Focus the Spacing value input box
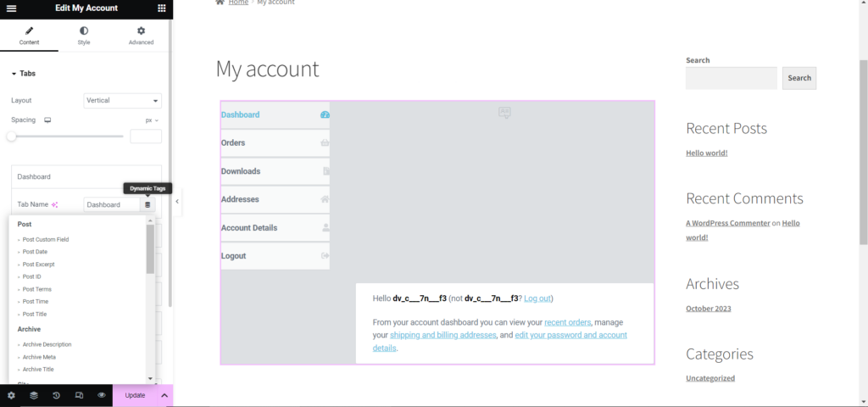The width and height of the screenshot is (868, 407). coord(146,137)
